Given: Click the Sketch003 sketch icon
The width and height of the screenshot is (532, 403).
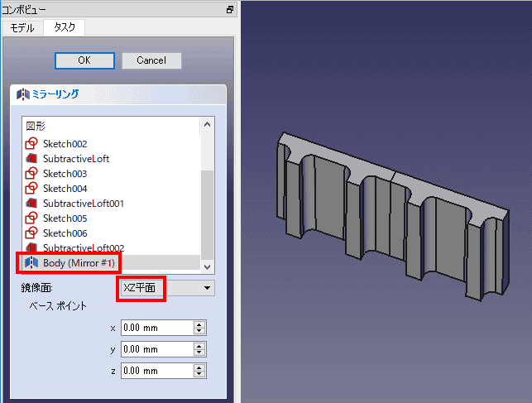Looking at the screenshot, I should 31,173.
